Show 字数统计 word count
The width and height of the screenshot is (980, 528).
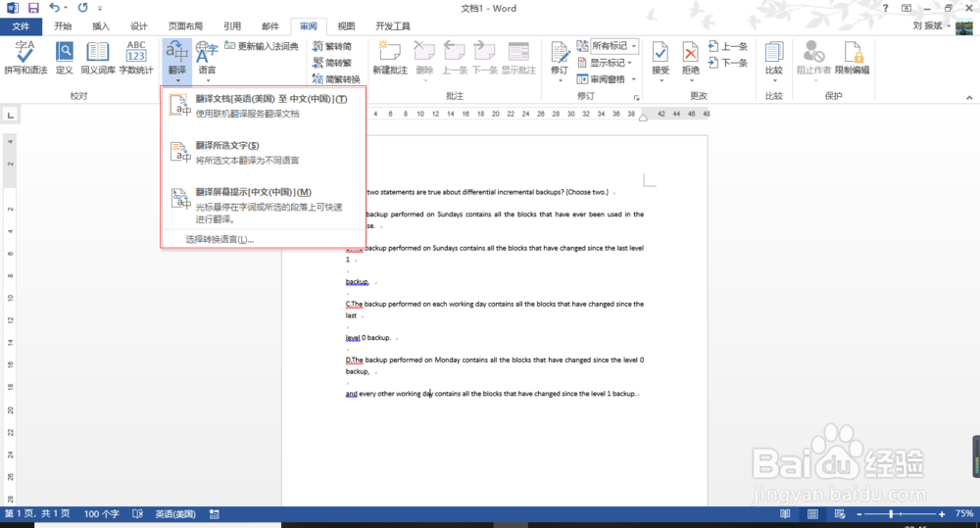[x=136, y=58]
